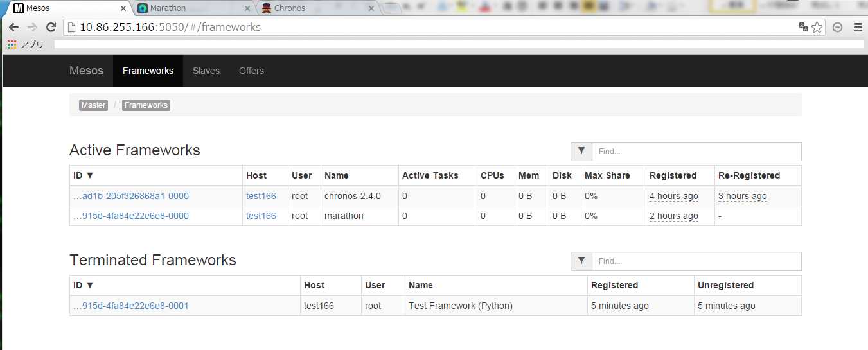Click filter icon beside Terminated Frameworks search
Viewport: 868px width, 350px height.
coord(581,261)
